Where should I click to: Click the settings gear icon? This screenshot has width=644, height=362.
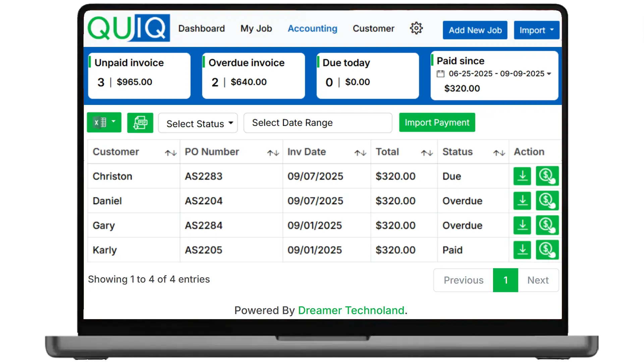pyautogui.click(x=416, y=28)
